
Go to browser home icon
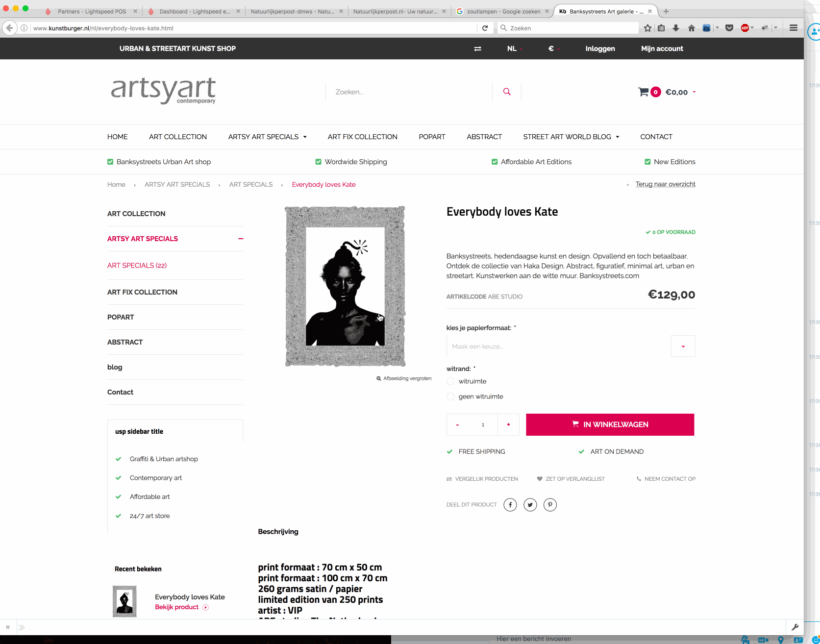691,28
